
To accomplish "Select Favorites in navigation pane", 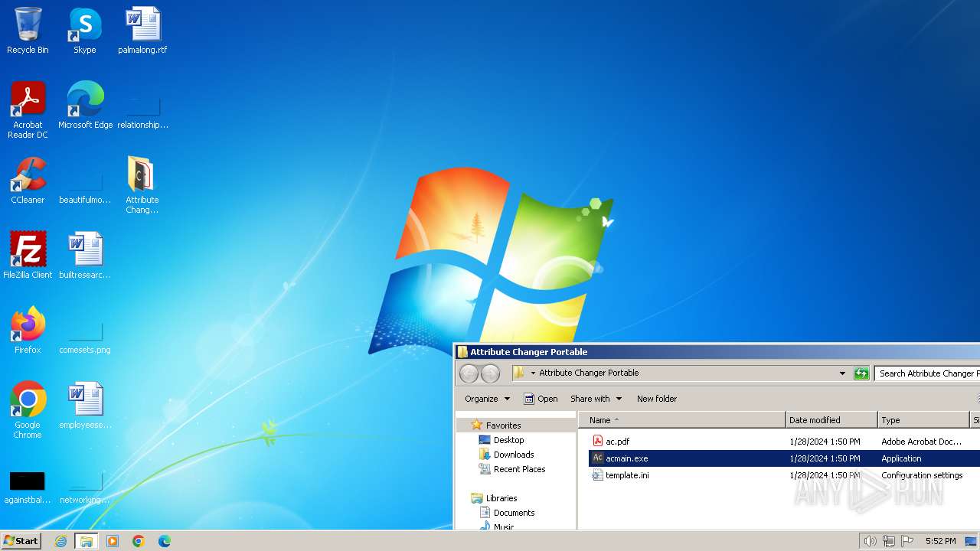I will (x=503, y=425).
